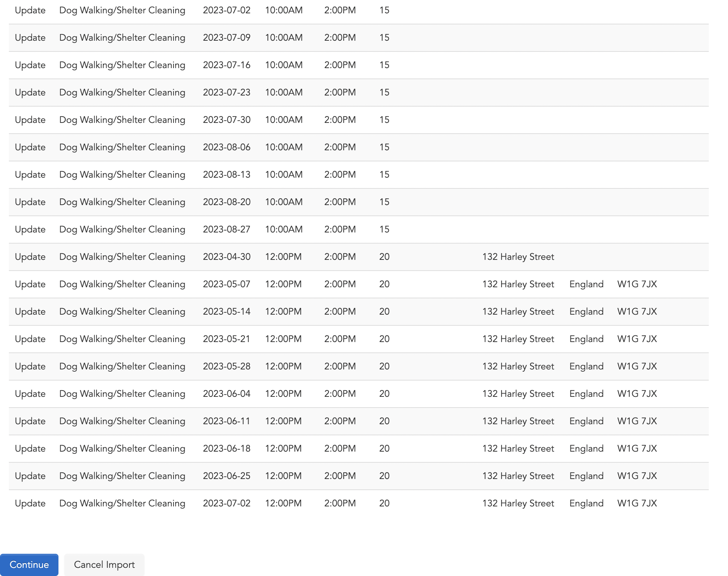Click W1G 7JX in the 2023-06-11 row

click(637, 421)
